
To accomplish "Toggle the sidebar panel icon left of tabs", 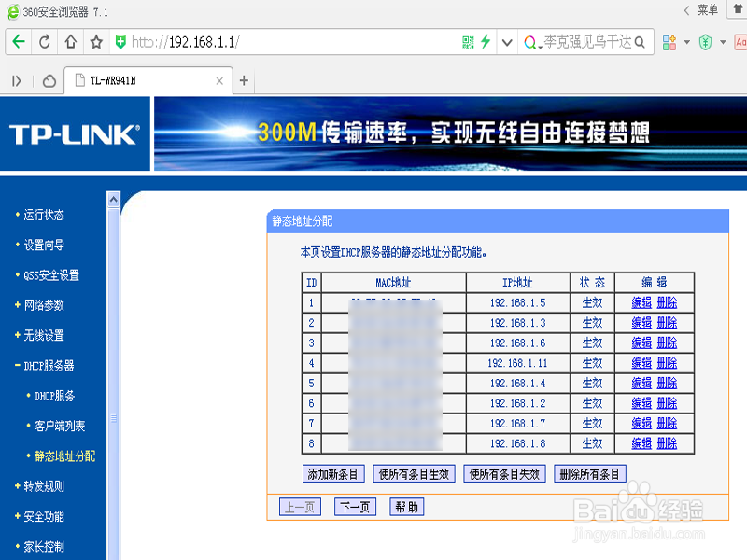I will click(17, 81).
